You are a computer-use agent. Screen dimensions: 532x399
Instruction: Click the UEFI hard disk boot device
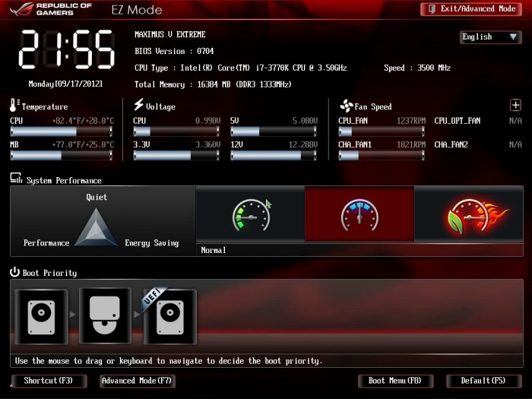click(x=170, y=316)
